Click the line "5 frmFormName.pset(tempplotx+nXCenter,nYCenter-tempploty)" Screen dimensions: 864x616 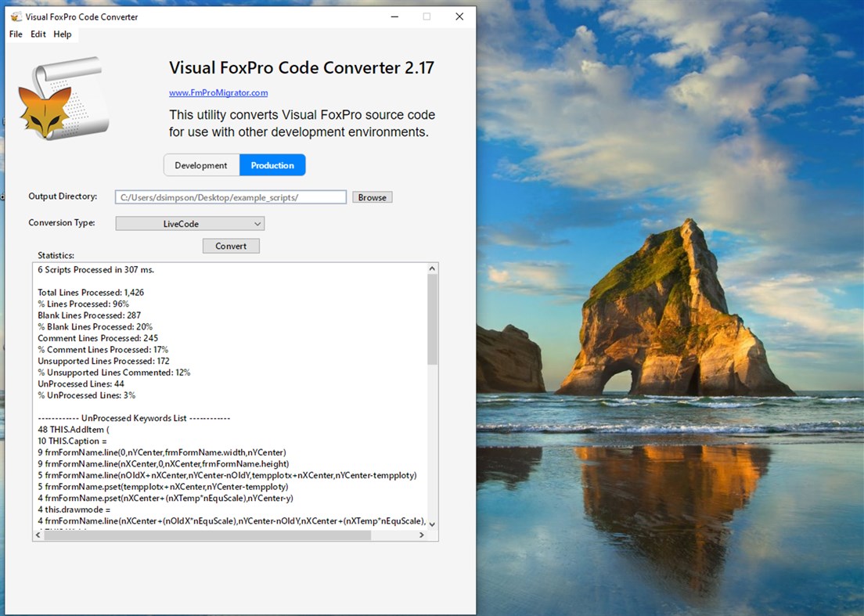pos(163,487)
